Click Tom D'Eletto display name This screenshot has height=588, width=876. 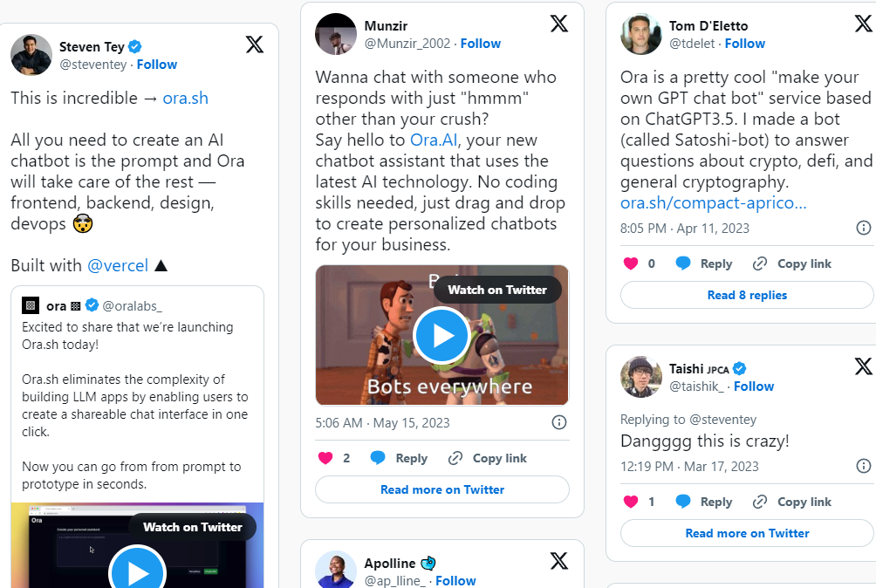[x=708, y=25]
